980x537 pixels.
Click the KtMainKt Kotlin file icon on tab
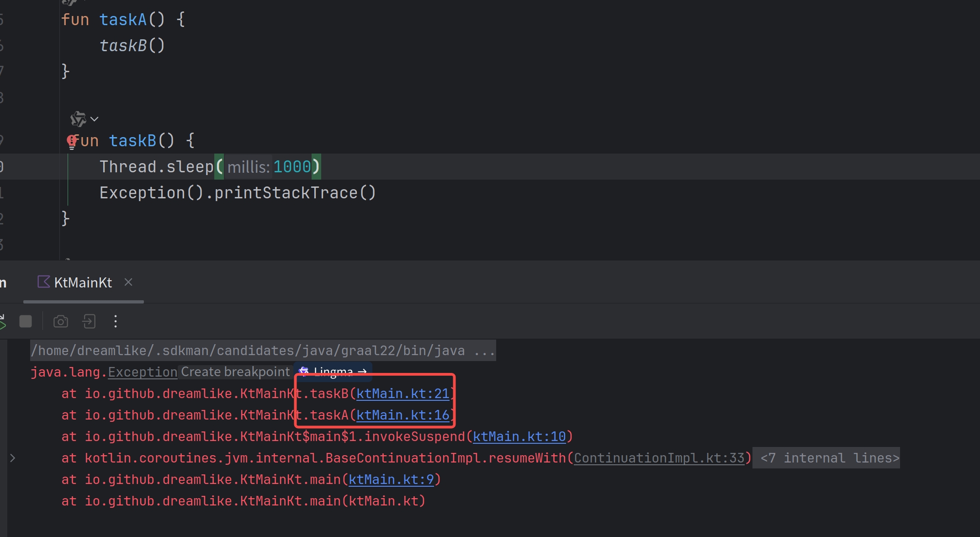point(43,282)
